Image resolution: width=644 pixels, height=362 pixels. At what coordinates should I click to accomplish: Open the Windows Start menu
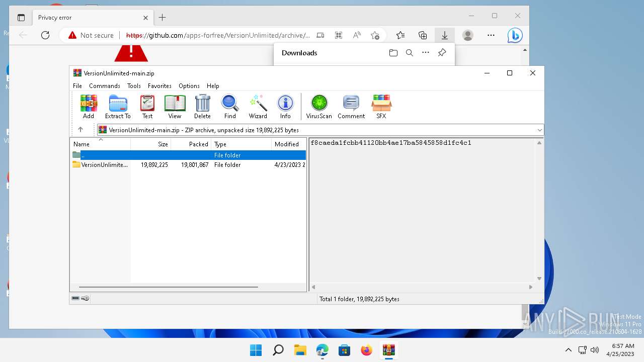[256, 350]
